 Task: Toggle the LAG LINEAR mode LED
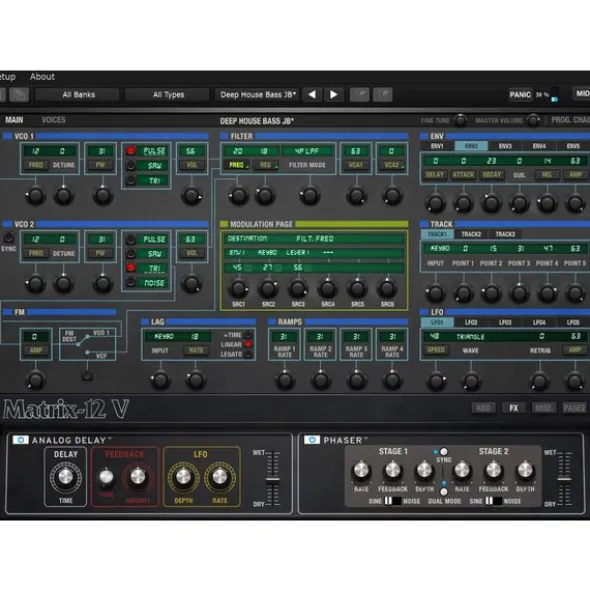coord(248,344)
